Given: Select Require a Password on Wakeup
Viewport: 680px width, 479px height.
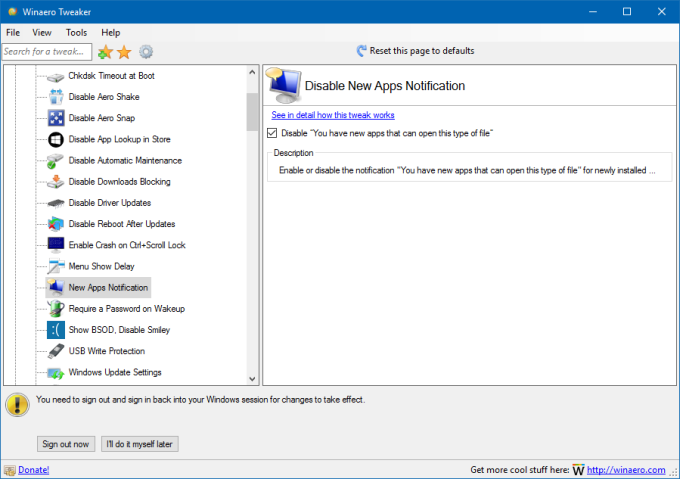Looking at the screenshot, I should click(127, 309).
